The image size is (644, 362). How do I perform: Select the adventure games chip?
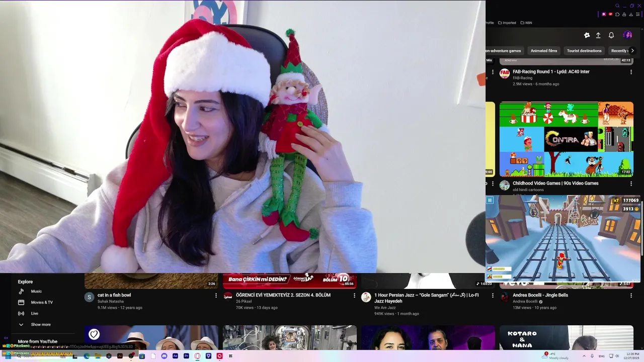click(504, 51)
